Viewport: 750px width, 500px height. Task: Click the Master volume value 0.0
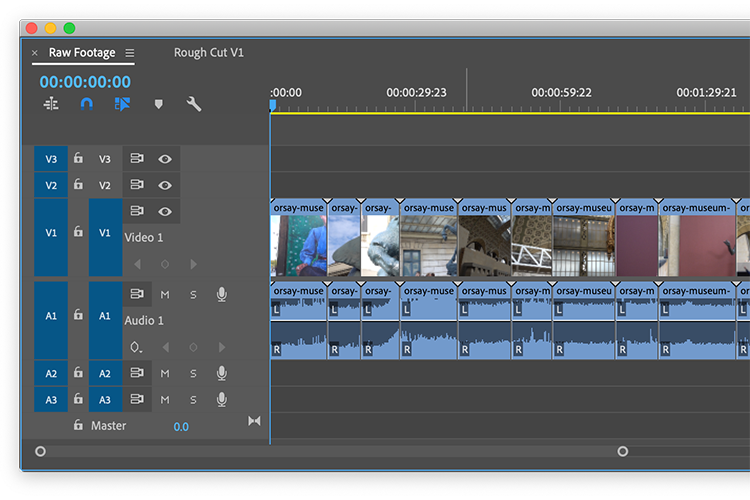[180, 427]
